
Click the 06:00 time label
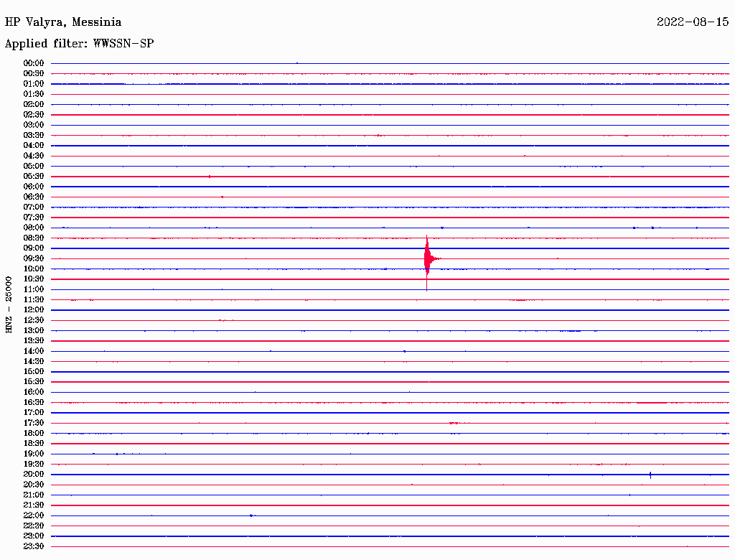point(33,187)
